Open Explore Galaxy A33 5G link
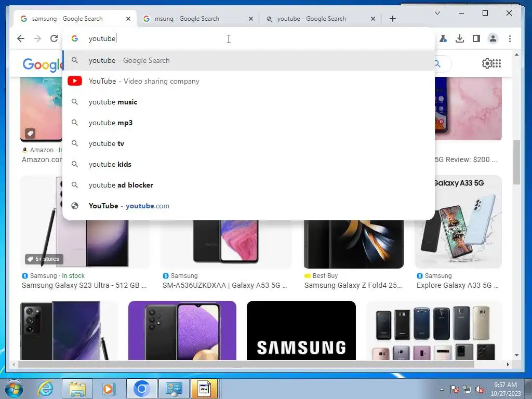Screen dimensions: 532x399 (x=457, y=285)
